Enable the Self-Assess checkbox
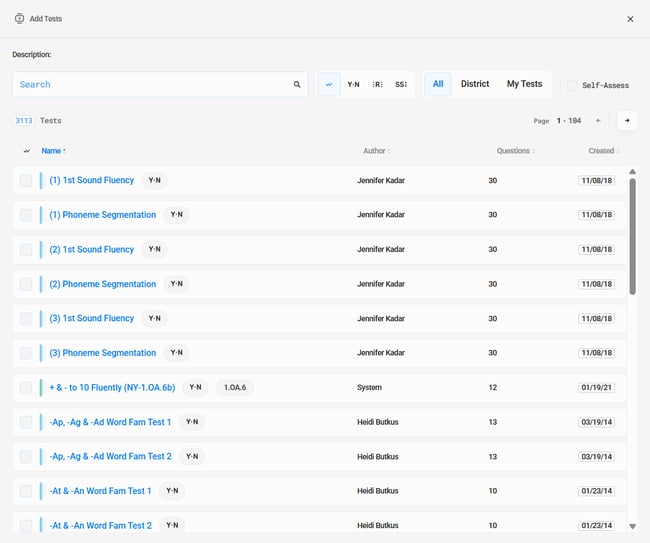Screen dimensions: 650x543 pos(572,86)
